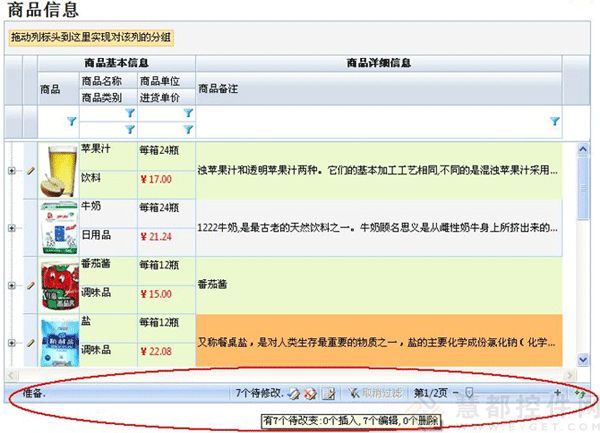This screenshot has height=433, width=600.
Task: Click the edit form icon in the status bar
Action: click(327, 393)
